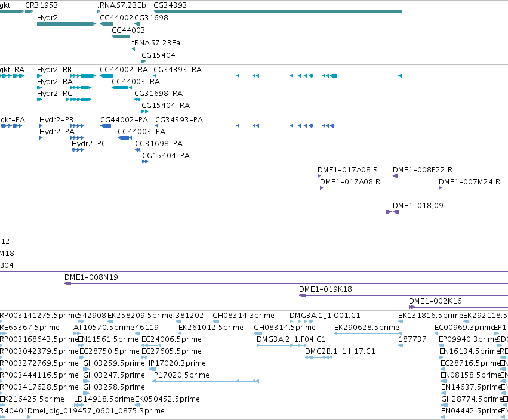Select the DME1-007M24.R BAC end label
Image resolution: width=508 pixels, height=420 pixels.
pos(469,182)
